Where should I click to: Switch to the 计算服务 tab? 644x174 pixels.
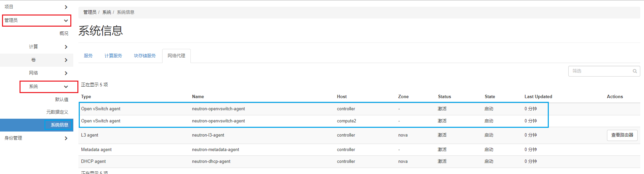point(113,56)
